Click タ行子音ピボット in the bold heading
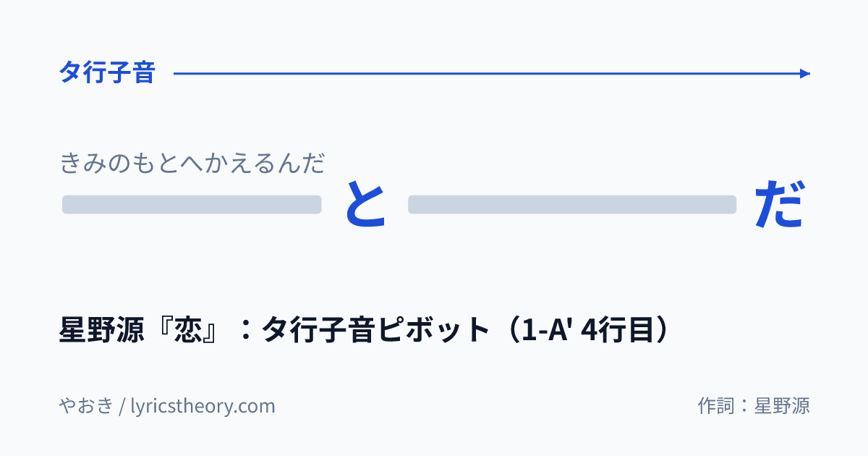Viewport: 868px width, 456px height. [376, 330]
